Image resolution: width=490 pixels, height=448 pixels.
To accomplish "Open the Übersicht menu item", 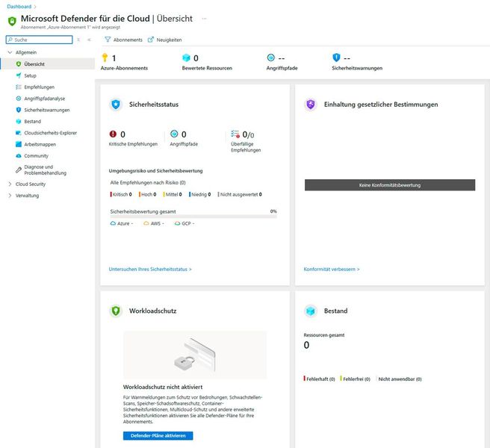I will pyautogui.click(x=48, y=64).
